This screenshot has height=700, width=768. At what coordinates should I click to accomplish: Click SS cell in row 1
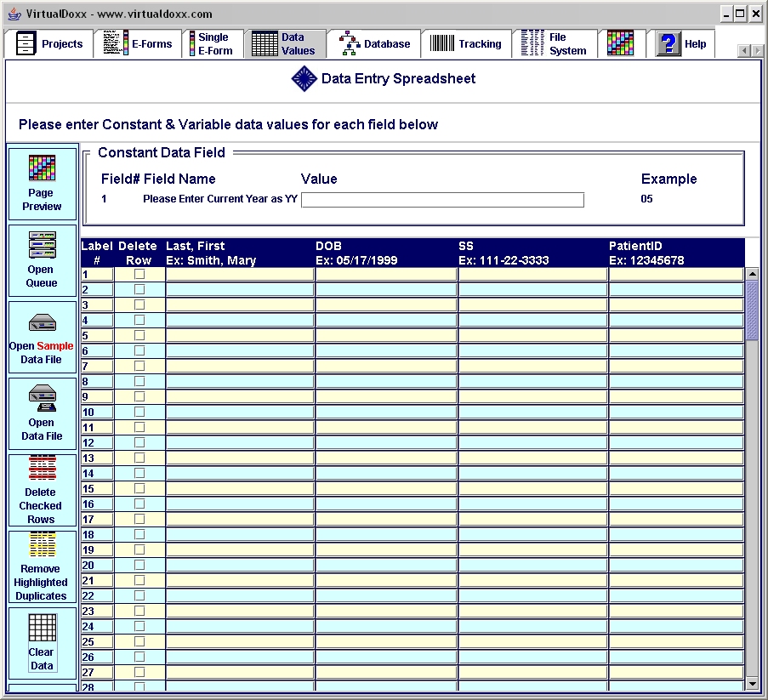point(533,275)
